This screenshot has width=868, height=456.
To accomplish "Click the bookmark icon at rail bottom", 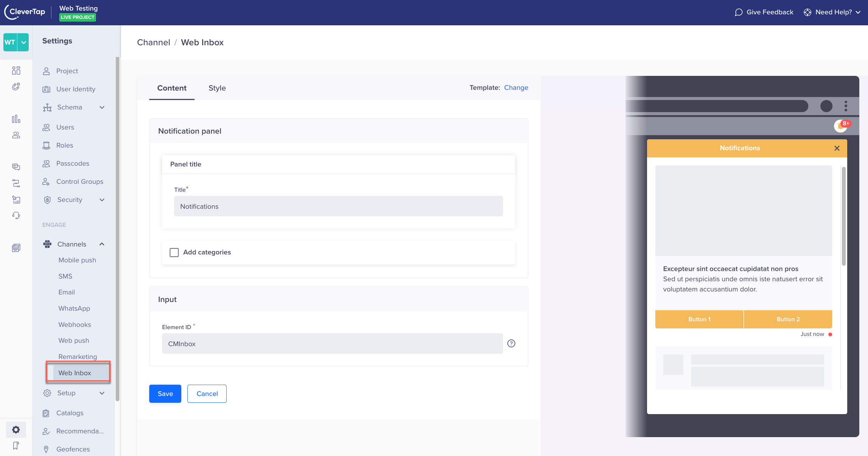I will tap(16, 446).
